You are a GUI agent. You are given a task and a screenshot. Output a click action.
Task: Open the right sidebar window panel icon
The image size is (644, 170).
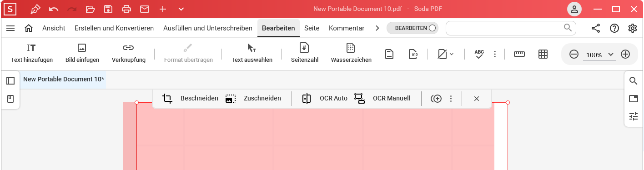point(634,99)
